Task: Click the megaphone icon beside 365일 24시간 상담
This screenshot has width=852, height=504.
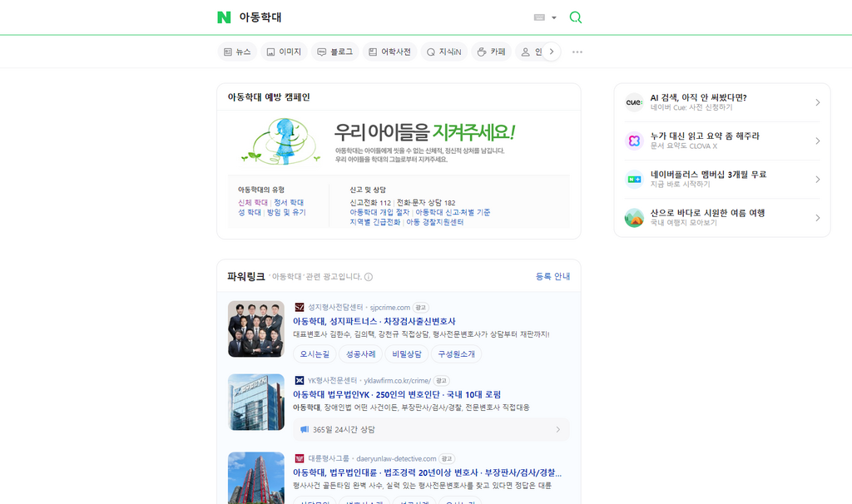Action: click(305, 430)
